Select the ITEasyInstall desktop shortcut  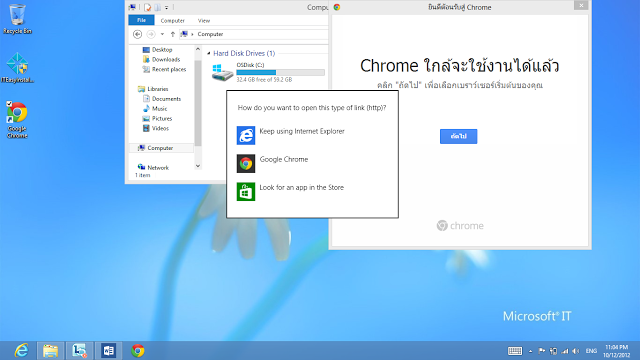tap(17, 68)
